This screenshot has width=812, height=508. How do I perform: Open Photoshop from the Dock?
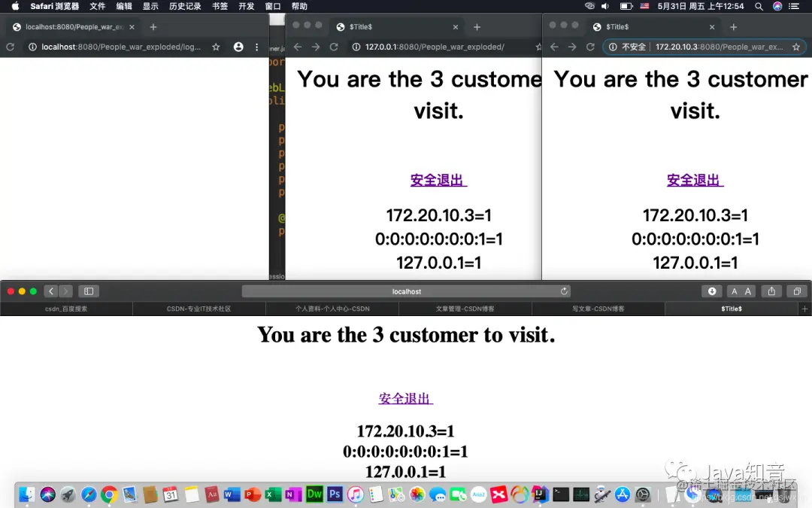pyautogui.click(x=335, y=494)
